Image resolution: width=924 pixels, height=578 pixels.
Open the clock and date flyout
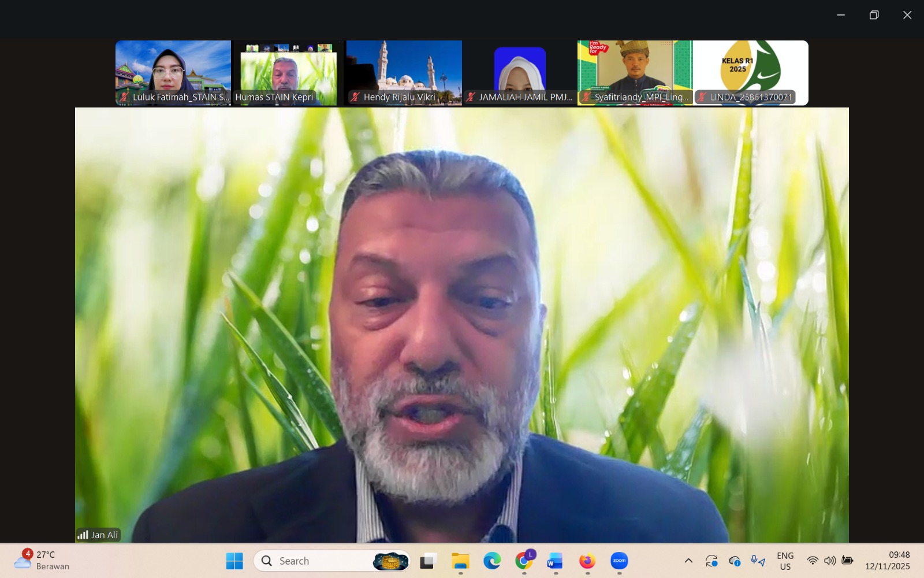coord(887,561)
